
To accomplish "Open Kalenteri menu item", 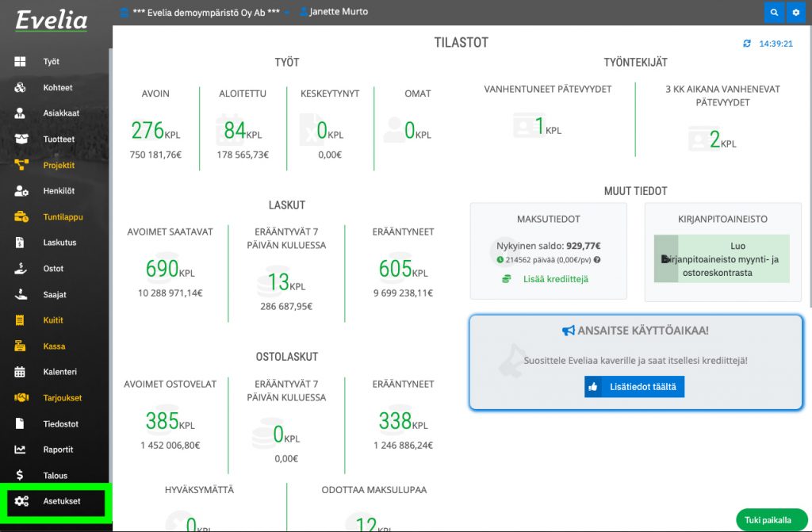I will 60,371.
